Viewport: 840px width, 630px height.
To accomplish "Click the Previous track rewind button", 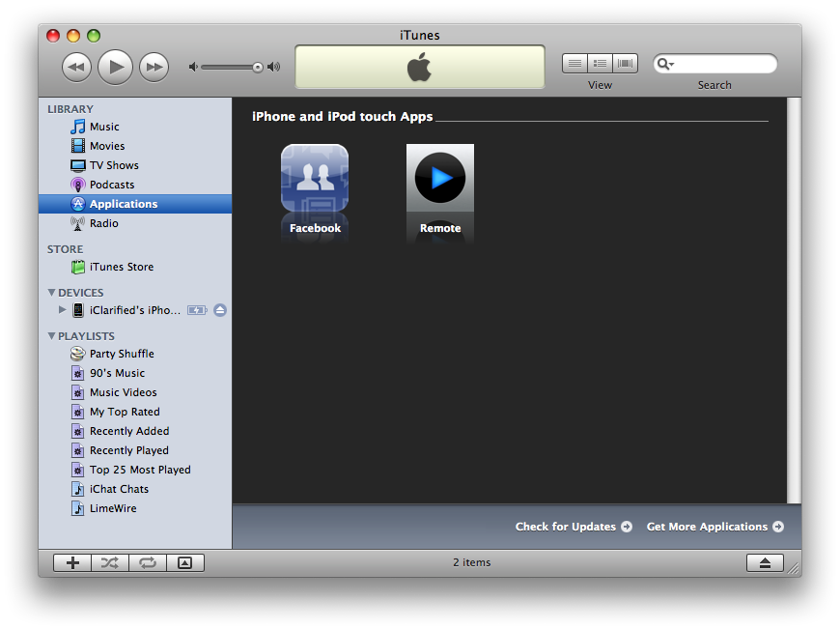I will coord(76,68).
